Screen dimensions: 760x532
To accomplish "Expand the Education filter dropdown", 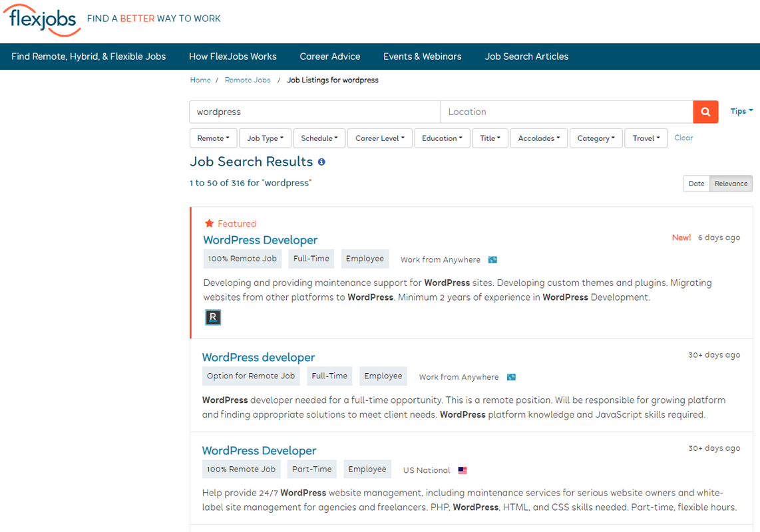I will click(x=442, y=138).
